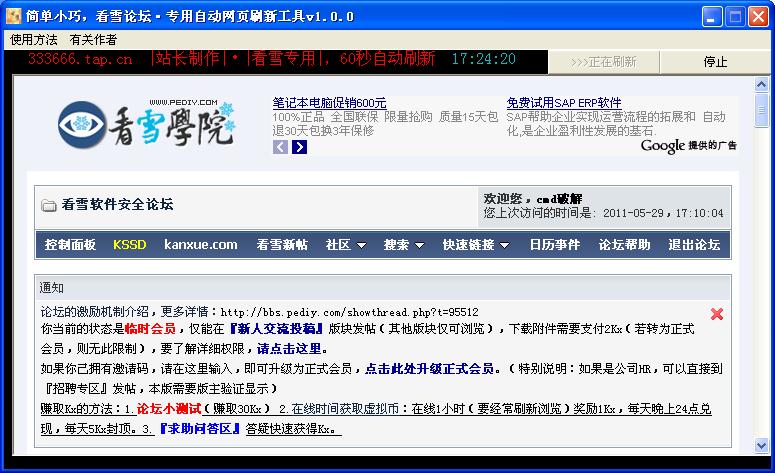Click the 17:24:20 clock display
775x473 pixels.
click(483, 59)
